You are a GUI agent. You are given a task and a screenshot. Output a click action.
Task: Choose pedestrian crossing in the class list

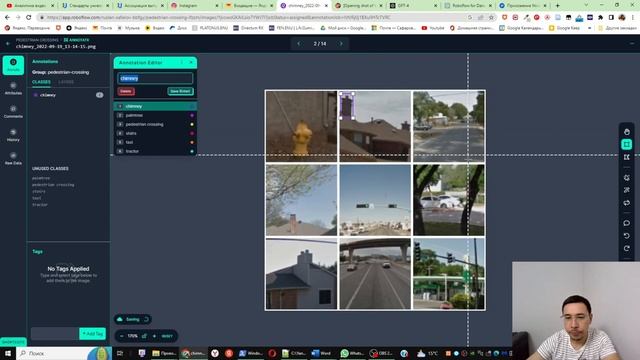pyautogui.click(x=155, y=124)
